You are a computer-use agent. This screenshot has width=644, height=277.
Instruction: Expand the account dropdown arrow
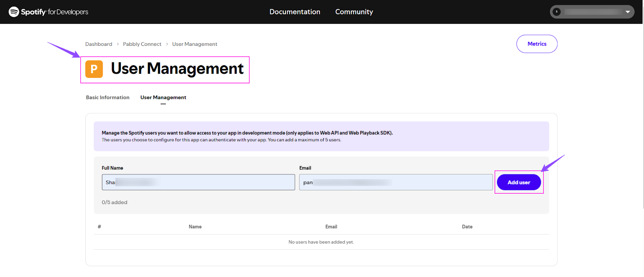click(x=627, y=12)
